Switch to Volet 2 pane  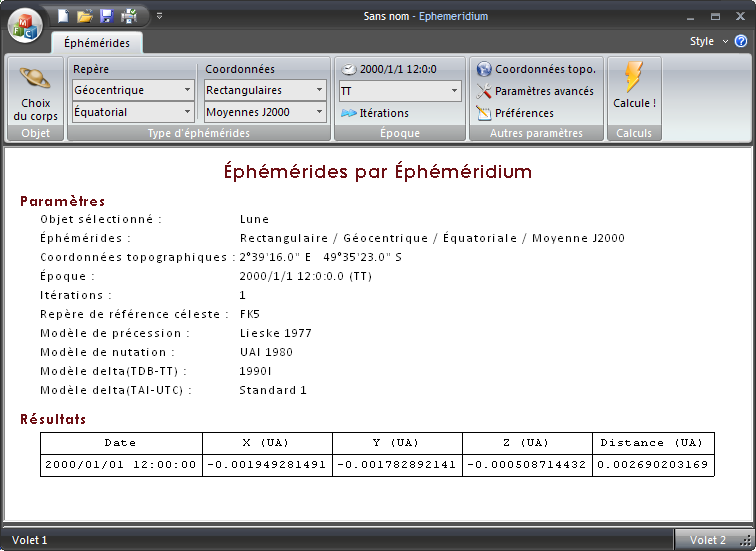click(708, 540)
